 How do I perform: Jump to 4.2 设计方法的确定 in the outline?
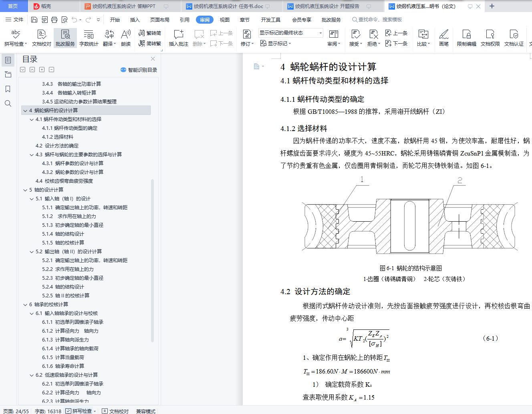pyautogui.click(x=57, y=146)
